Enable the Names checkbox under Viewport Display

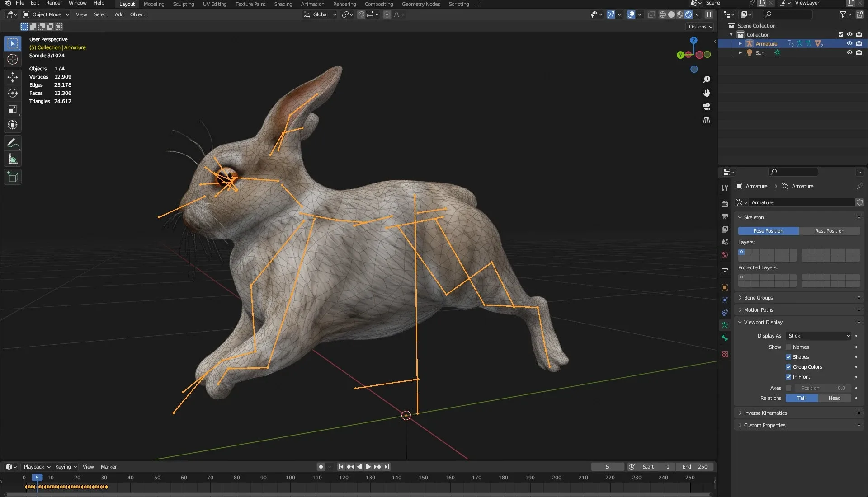pos(788,347)
